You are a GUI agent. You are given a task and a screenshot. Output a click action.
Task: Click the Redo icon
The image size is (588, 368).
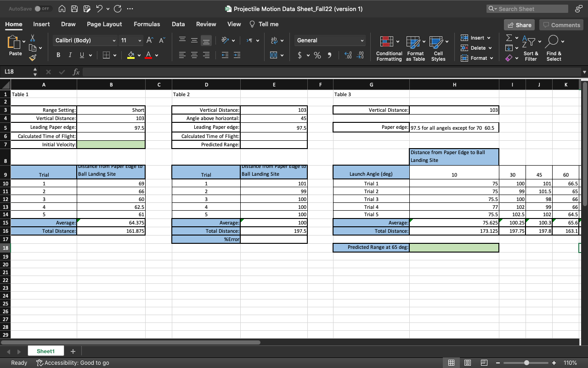click(117, 9)
